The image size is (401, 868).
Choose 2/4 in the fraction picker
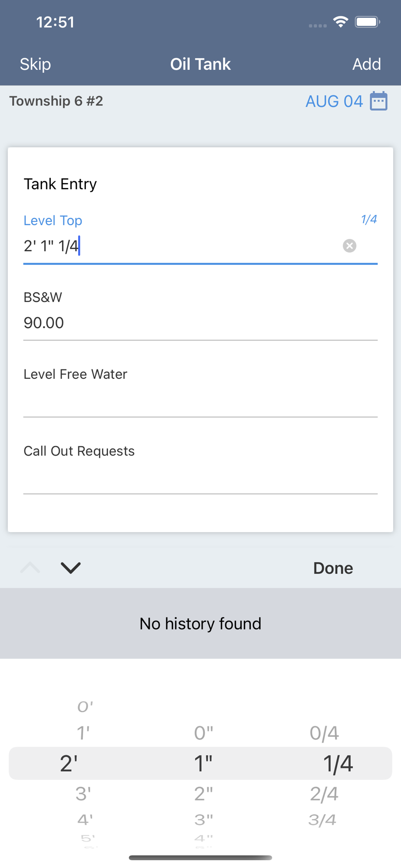click(x=324, y=793)
